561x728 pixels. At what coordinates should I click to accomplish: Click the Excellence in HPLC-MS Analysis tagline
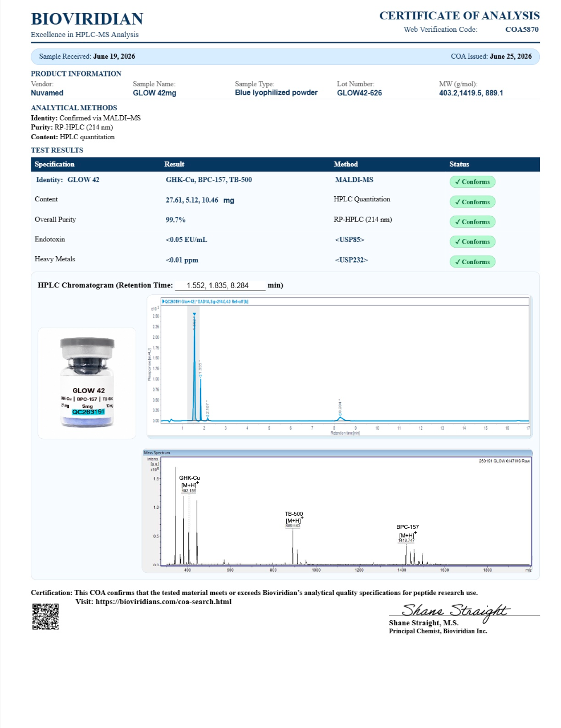click(x=85, y=35)
